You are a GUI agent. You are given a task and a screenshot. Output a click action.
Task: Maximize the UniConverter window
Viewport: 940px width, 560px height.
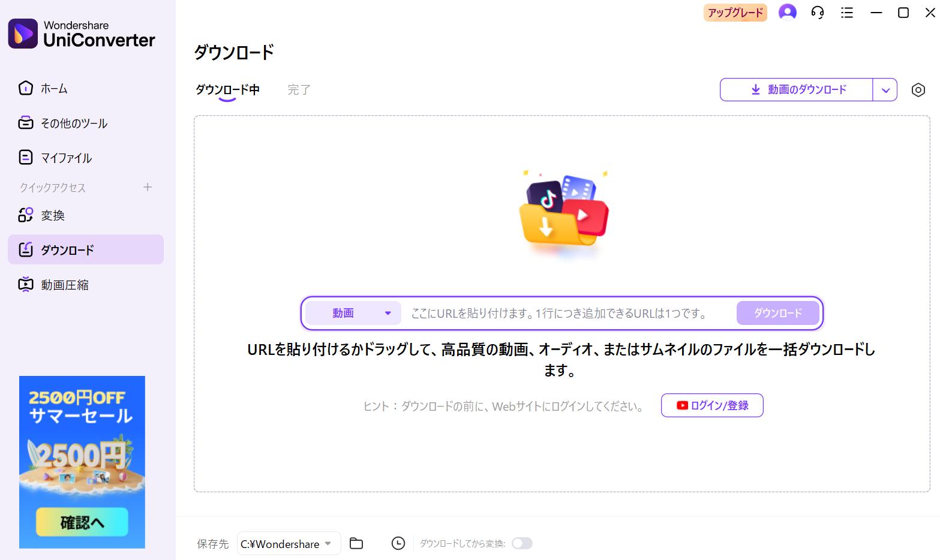[x=903, y=13]
